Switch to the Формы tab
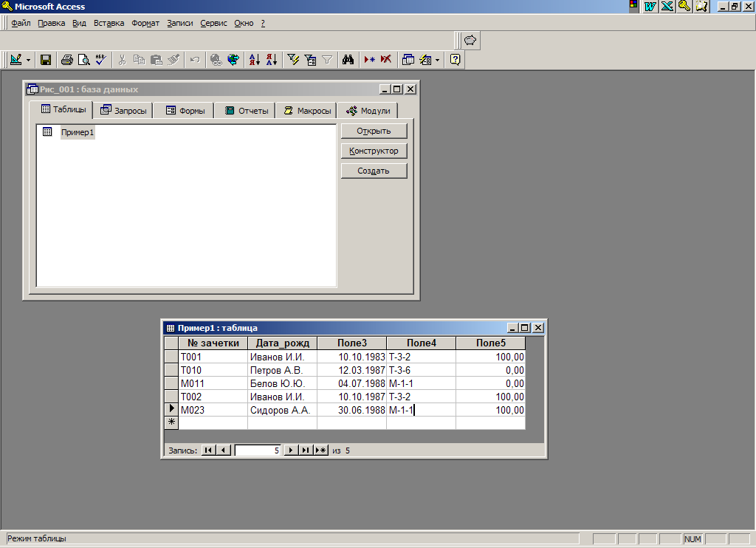756x548 pixels. (x=185, y=111)
